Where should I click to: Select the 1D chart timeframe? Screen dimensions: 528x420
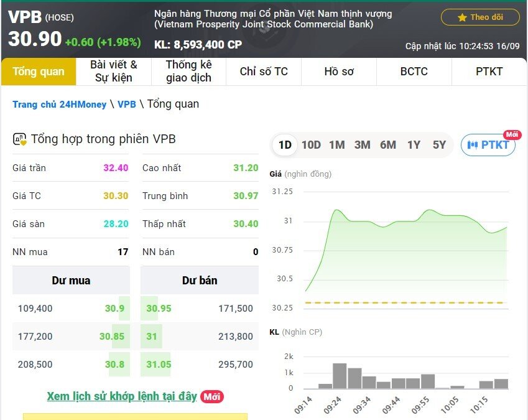(x=285, y=145)
